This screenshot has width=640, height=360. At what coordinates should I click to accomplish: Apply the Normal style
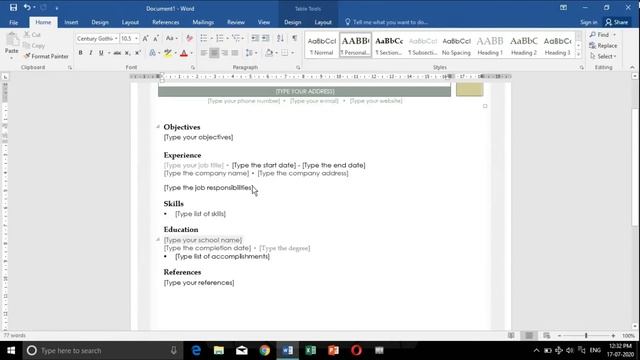[322, 45]
